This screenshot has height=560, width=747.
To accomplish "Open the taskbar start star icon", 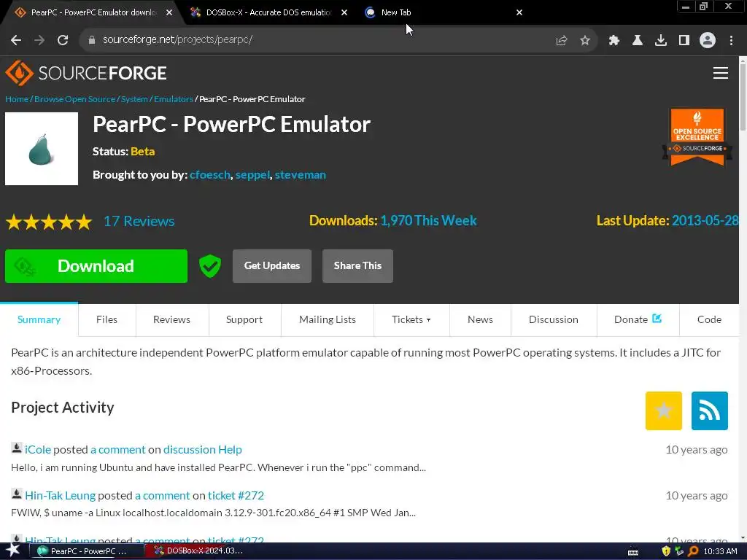I will (x=13, y=551).
